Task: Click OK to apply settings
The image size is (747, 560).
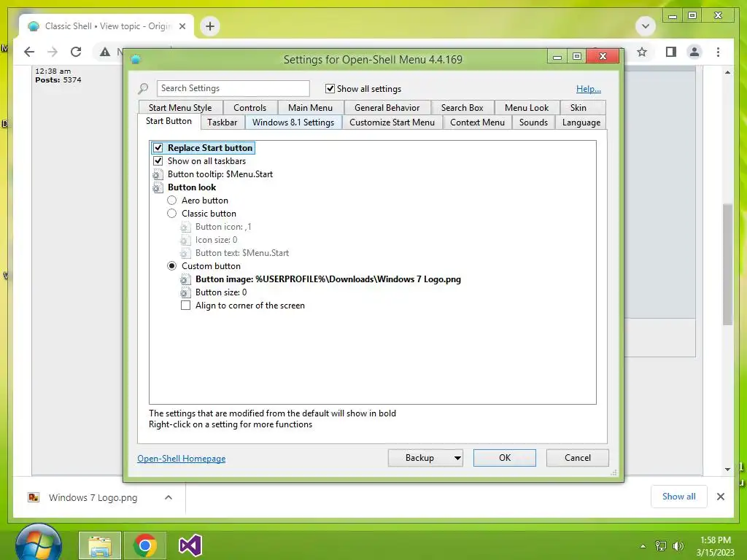Action: [505, 458]
